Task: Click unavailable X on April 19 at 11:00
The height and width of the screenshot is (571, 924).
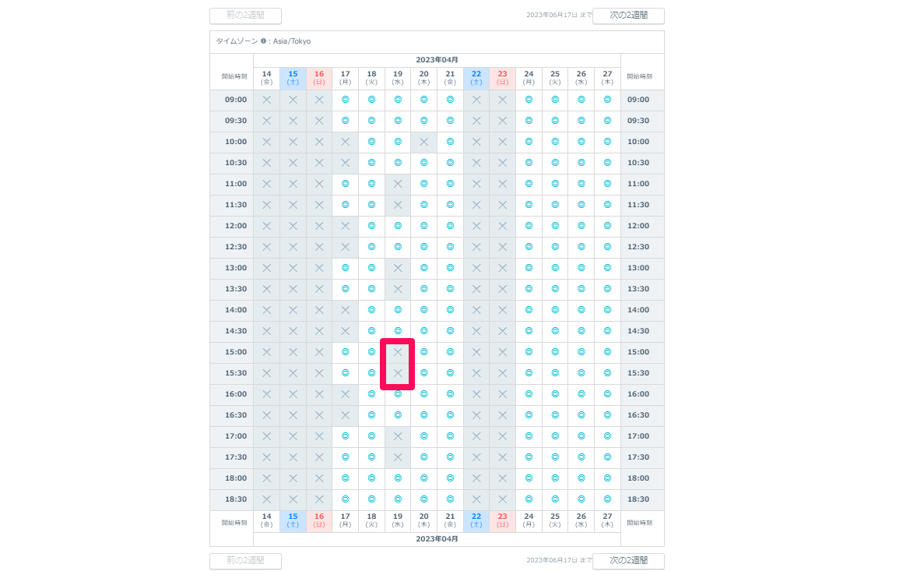Action: (398, 183)
